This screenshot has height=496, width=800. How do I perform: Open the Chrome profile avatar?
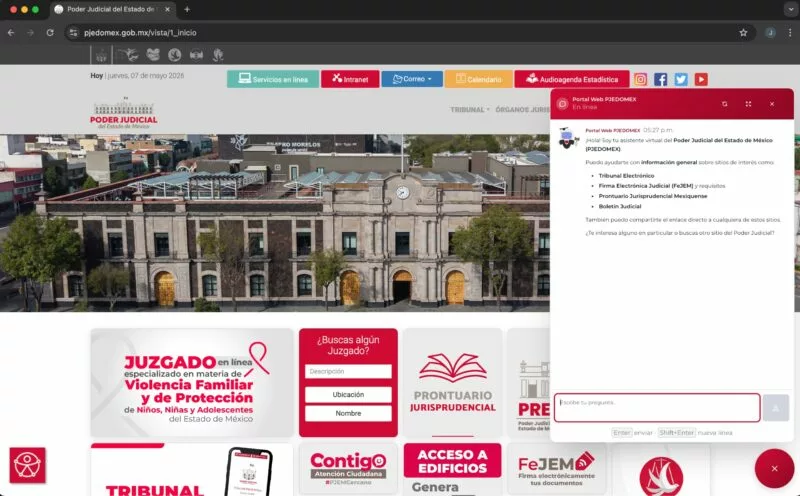770,33
